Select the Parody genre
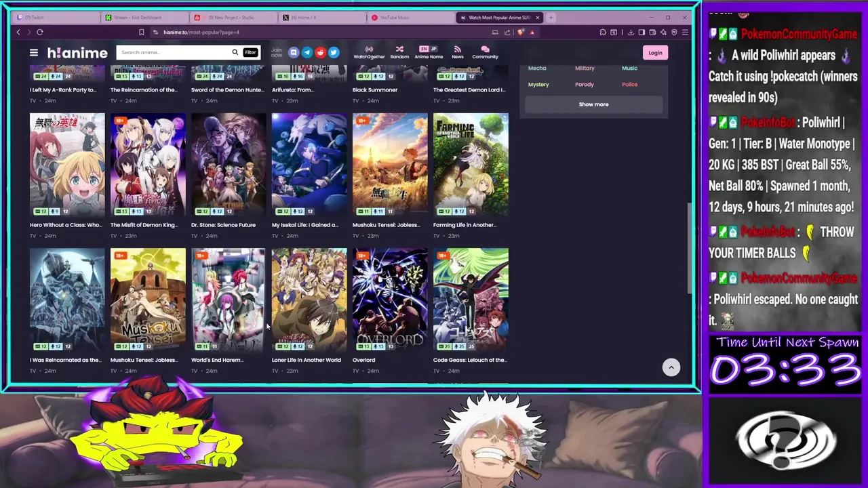 point(584,85)
